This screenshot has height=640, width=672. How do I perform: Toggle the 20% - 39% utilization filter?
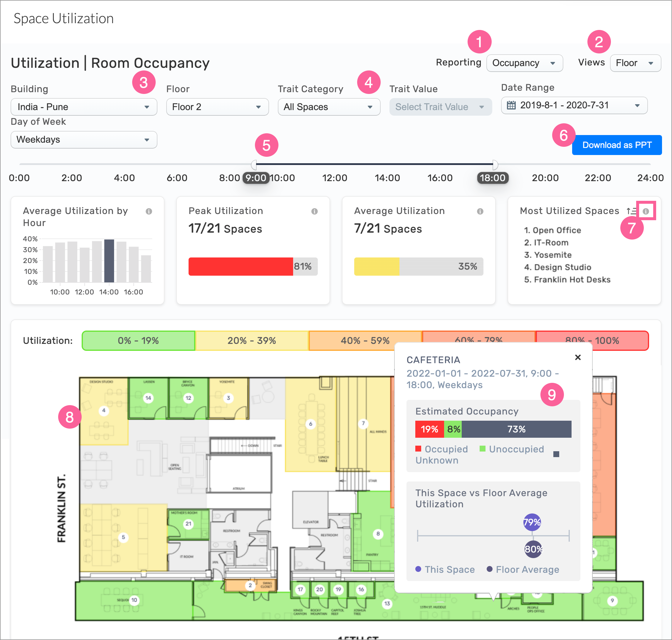pyautogui.click(x=251, y=341)
